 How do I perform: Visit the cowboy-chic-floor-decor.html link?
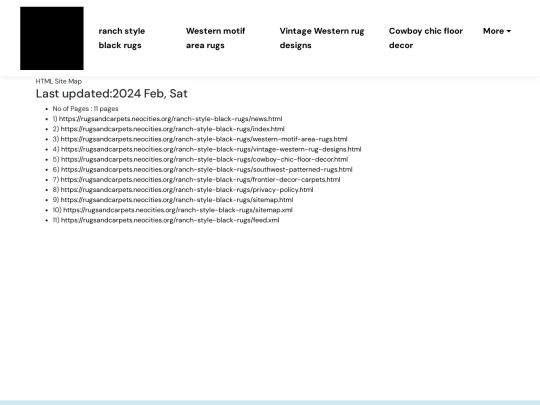[x=205, y=159]
